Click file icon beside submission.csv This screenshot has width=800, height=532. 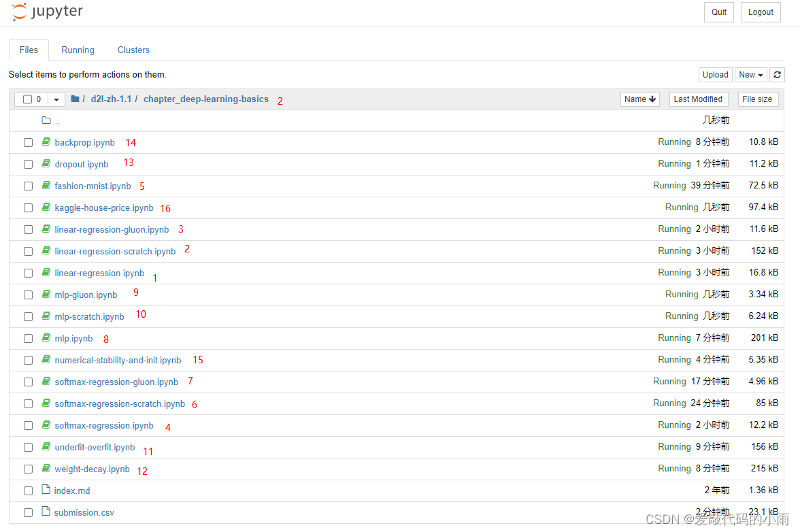(x=46, y=511)
